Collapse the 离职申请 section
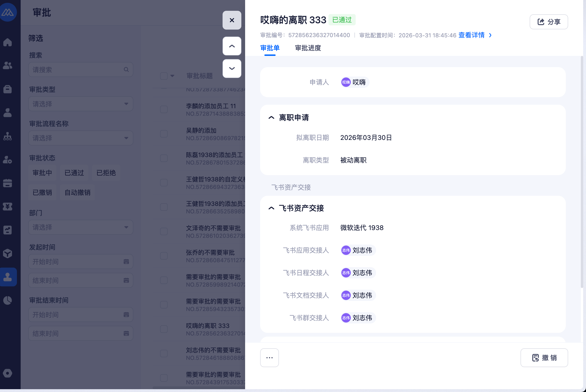The width and height of the screenshot is (586, 392). [271, 118]
